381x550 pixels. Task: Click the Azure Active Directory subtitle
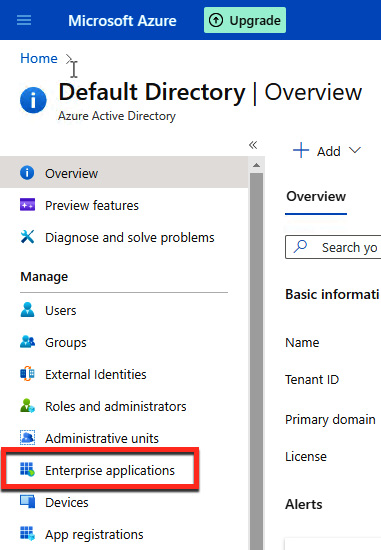(117, 116)
